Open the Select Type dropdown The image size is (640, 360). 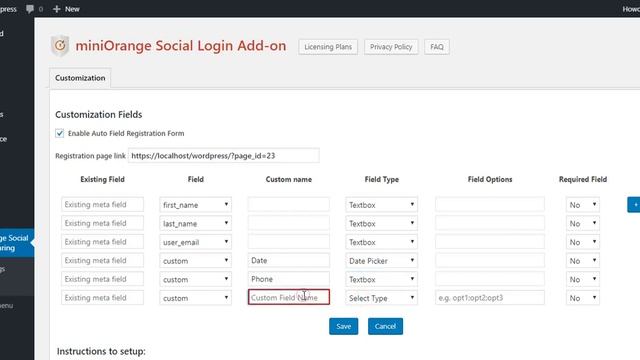point(381,298)
